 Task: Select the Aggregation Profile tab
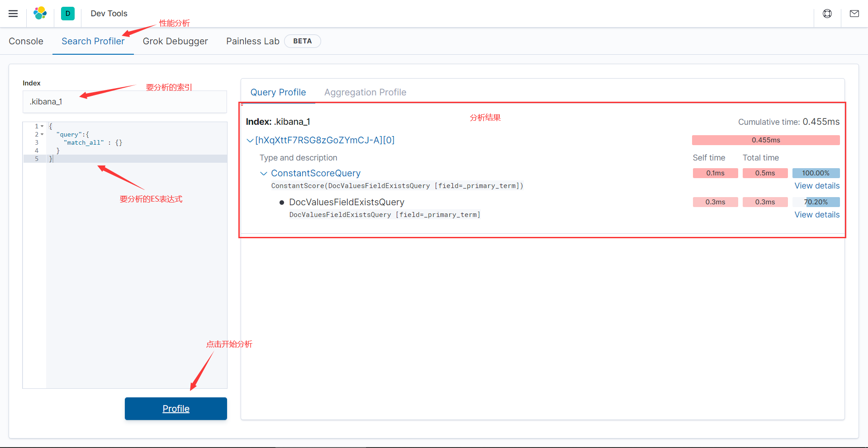click(x=365, y=92)
